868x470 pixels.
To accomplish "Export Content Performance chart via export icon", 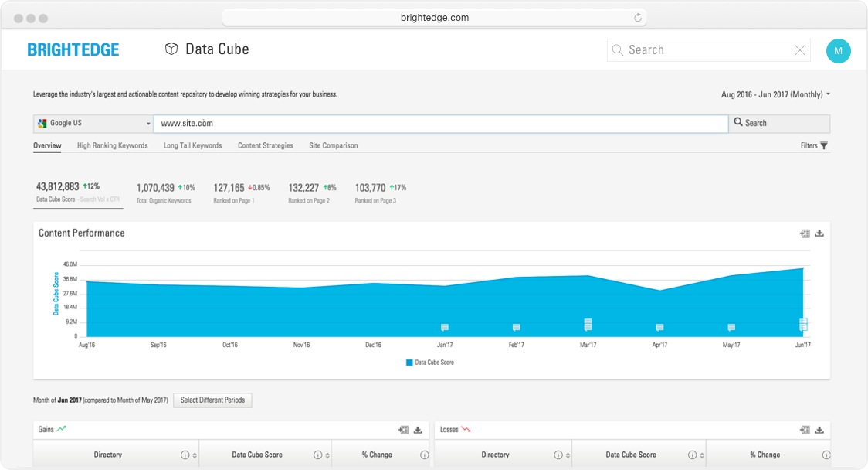I will (x=805, y=233).
